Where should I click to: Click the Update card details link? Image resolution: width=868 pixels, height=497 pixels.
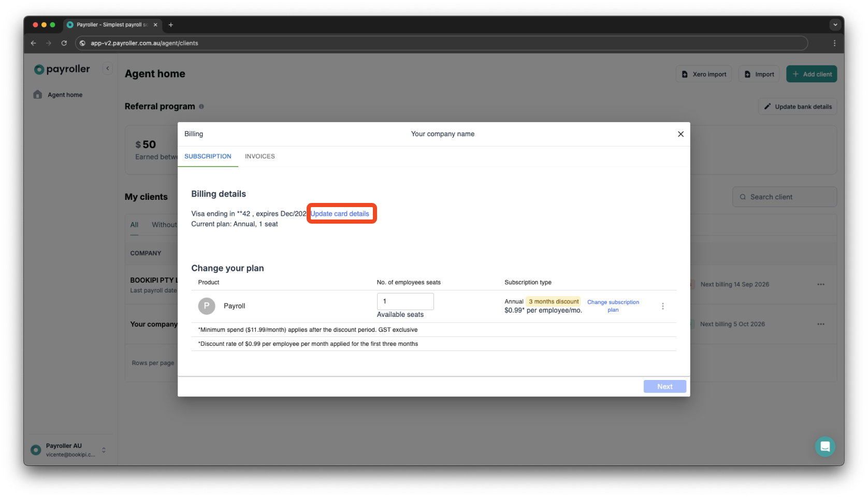(341, 213)
